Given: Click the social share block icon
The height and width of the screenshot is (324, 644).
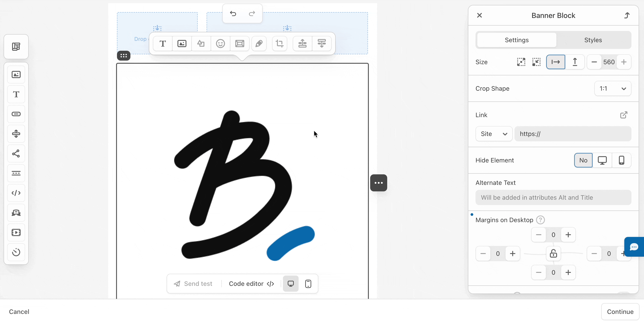Looking at the screenshot, I should tap(16, 153).
